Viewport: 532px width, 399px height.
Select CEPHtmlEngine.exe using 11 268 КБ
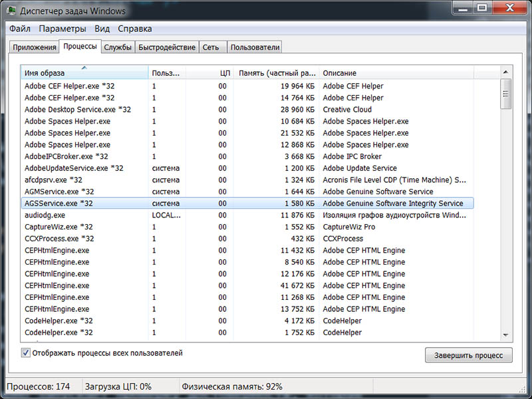pyautogui.click(x=247, y=297)
